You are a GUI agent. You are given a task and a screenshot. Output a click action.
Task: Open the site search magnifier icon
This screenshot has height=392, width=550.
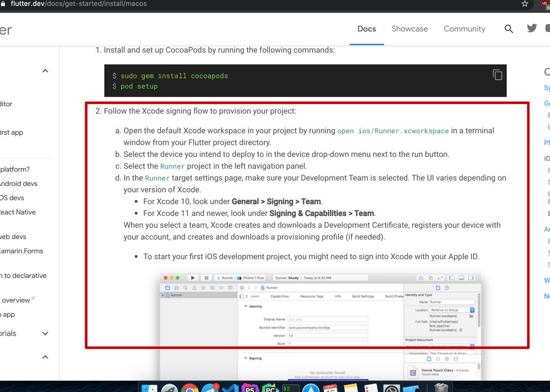point(509,29)
